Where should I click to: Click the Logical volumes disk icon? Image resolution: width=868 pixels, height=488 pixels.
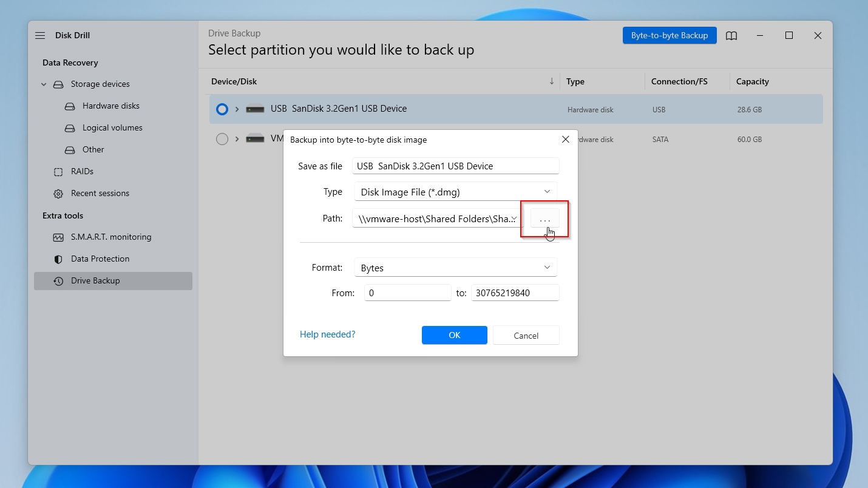(x=70, y=128)
